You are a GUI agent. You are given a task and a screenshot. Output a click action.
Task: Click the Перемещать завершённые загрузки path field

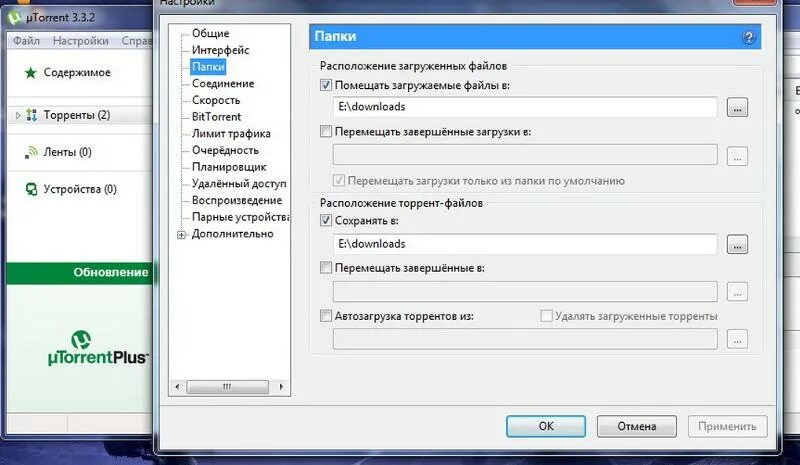tap(525, 155)
